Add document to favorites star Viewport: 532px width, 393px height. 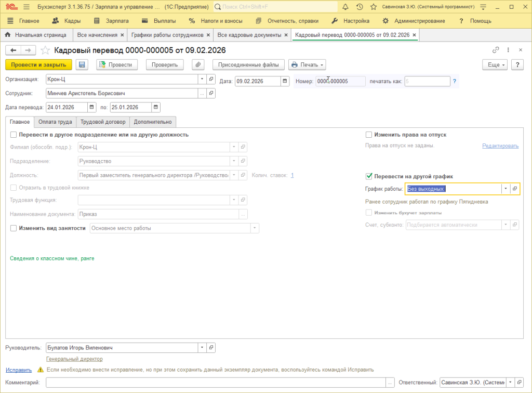pyautogui.click(x=45, y=50)
